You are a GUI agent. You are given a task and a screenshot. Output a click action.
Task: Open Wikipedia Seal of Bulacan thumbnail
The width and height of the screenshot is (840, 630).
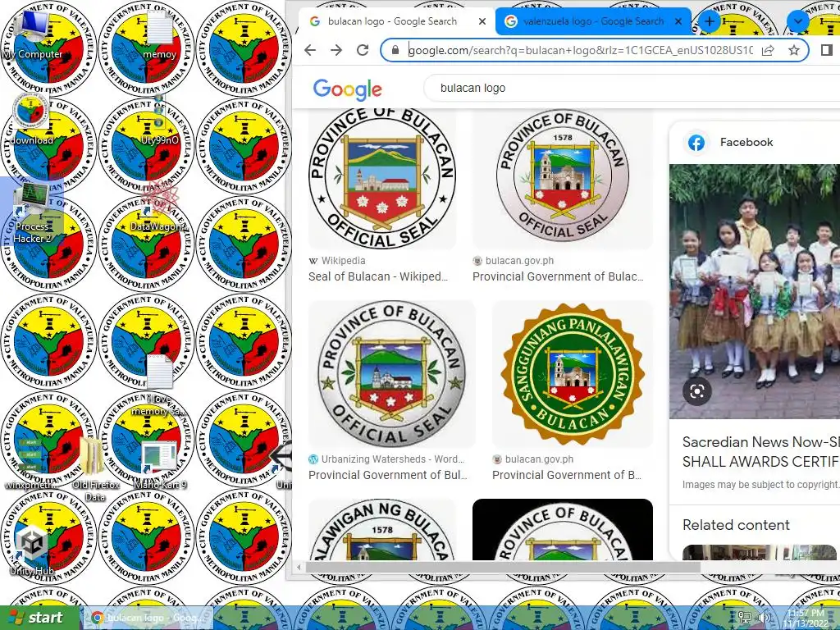coord(382,179)
